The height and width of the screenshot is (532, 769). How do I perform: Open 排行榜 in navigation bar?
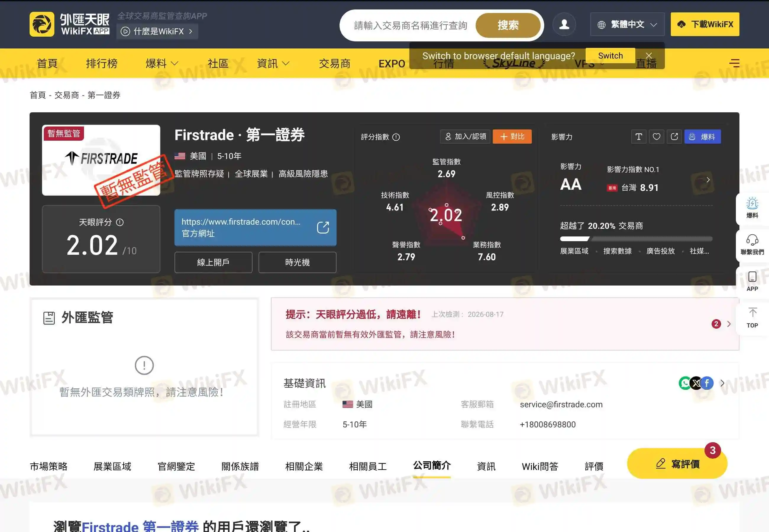pyautogui.click(x=102, y=63)
